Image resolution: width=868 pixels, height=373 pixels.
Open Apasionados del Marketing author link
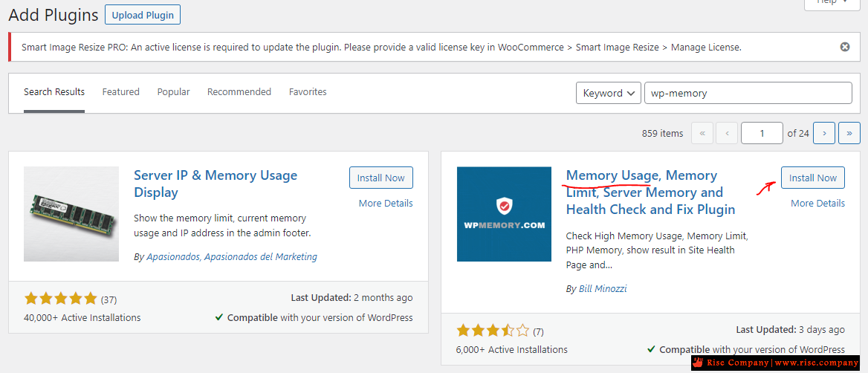tap(232, 257)
